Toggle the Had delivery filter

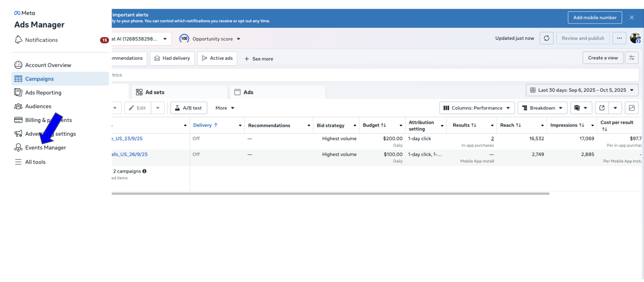pyautogui.click(x=172, y=58)
